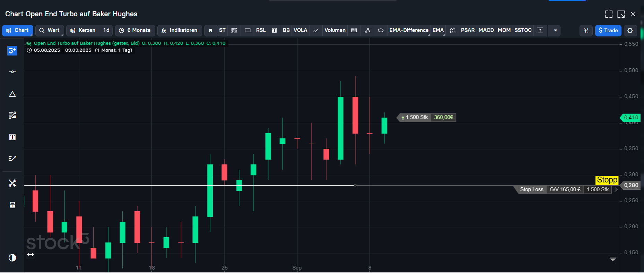This screenshot has width=644, height=273.
Task: Open chart settings gear icon
Action: (630, 31)
